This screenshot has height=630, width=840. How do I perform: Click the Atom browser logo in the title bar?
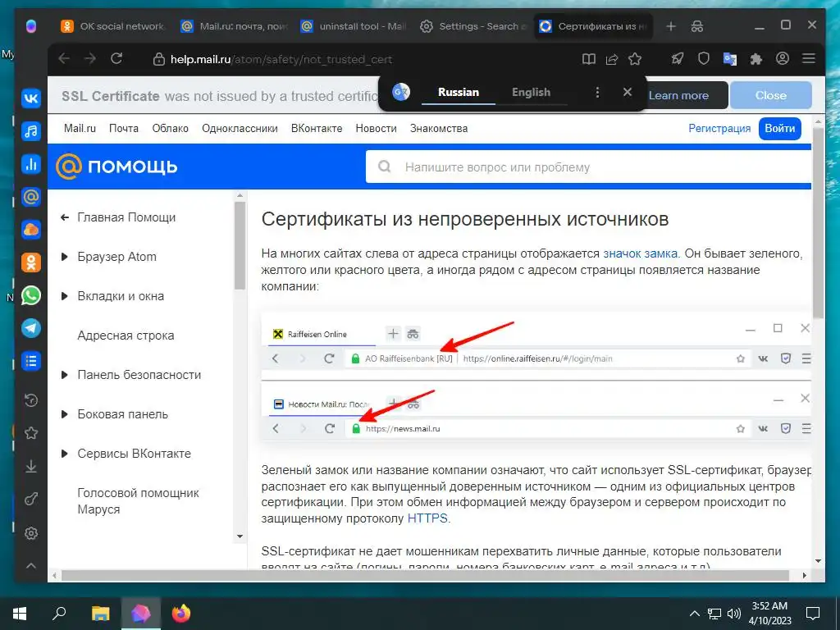[31, 26]
